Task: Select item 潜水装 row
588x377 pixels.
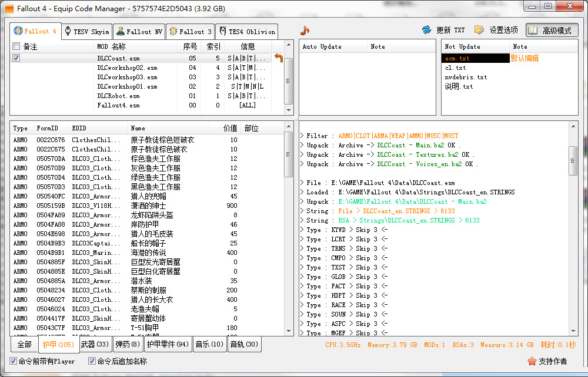Action: point(147,281)
